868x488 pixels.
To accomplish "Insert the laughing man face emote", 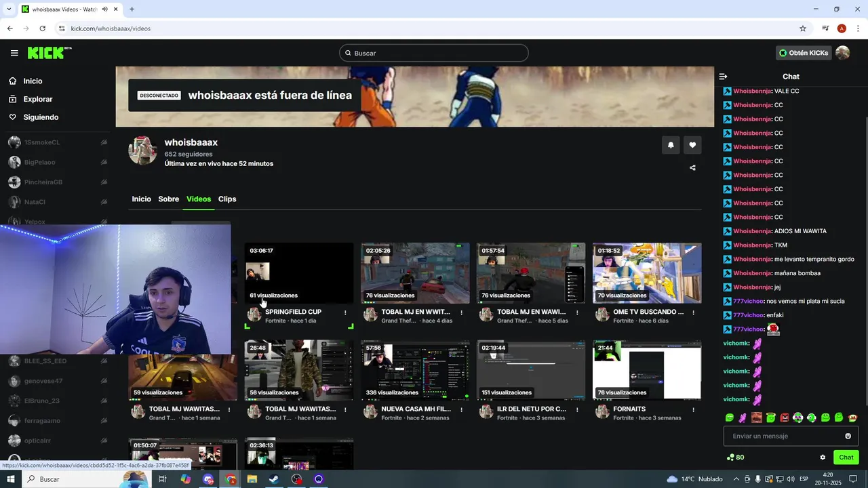I will click(x=757, y=418).
